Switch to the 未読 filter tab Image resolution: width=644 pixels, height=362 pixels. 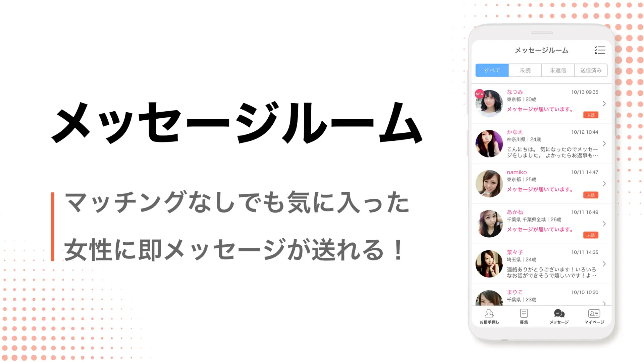[x=525, y=70]
